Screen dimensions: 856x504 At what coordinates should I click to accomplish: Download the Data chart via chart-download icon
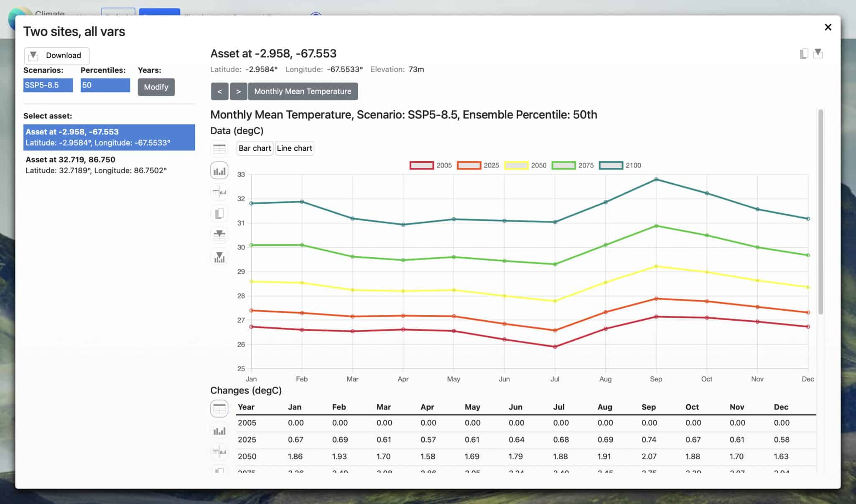(219, 256)
